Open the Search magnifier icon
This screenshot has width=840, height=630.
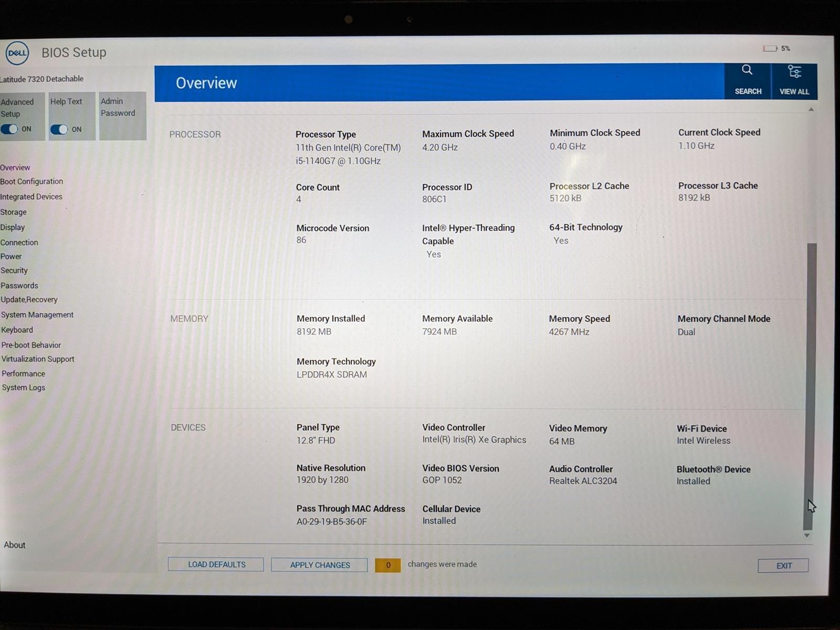point(747,70)
